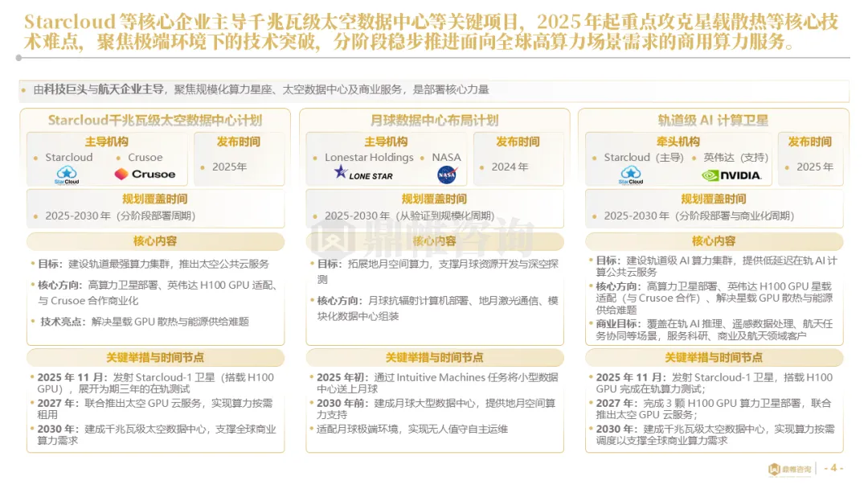Click the bullet 技术亮点: 解决星载 GPU 散热
This screenshot has height=489, width=868.
click(x=145, y=322)
